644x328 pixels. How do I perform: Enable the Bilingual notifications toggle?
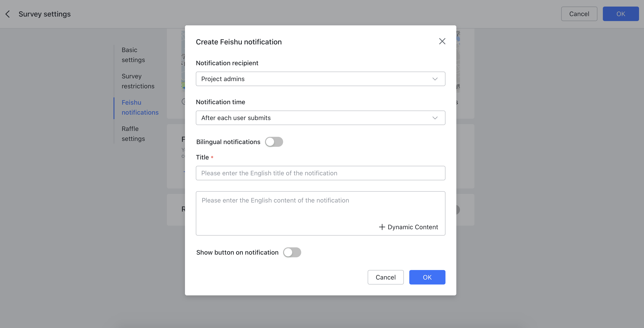(274, 142)
